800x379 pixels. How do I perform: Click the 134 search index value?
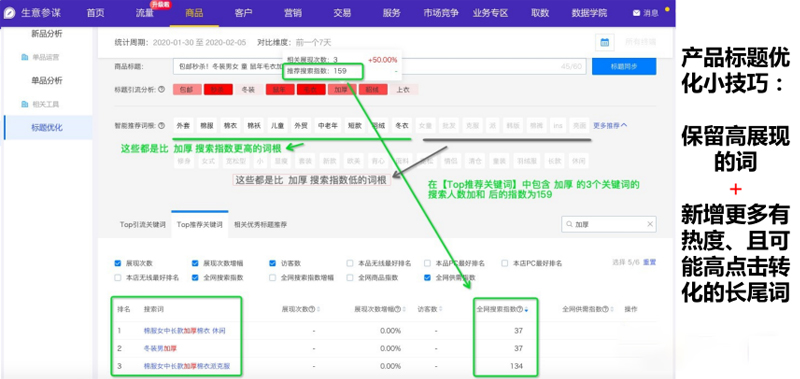[x=517, y=366]
